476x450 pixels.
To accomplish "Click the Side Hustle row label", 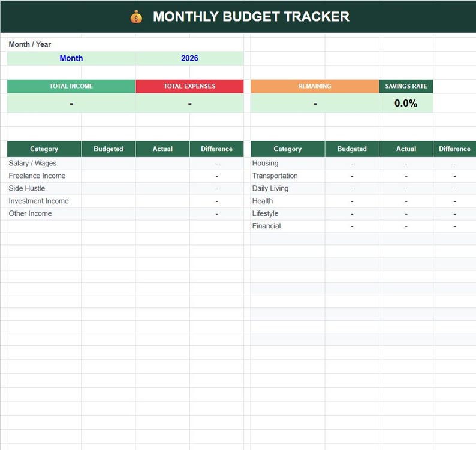I will pyautogui.click(x=27, y=188).
